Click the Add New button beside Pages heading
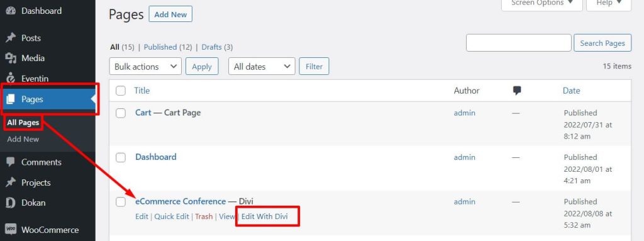This screenshot has height=241, width=644. [170, 14]
